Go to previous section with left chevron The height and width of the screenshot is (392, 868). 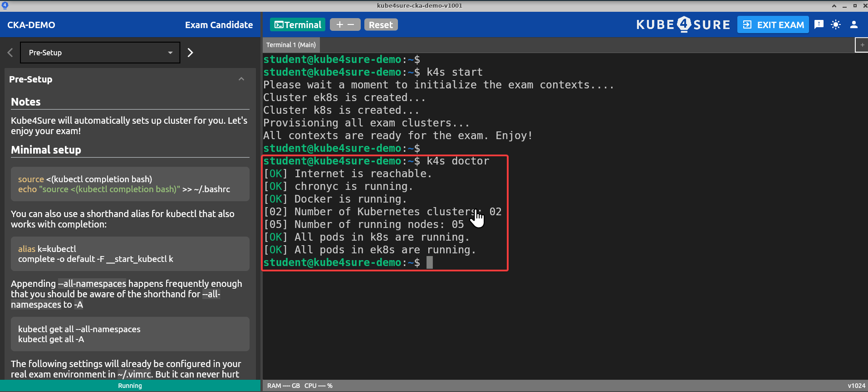(x=10, y=53)
